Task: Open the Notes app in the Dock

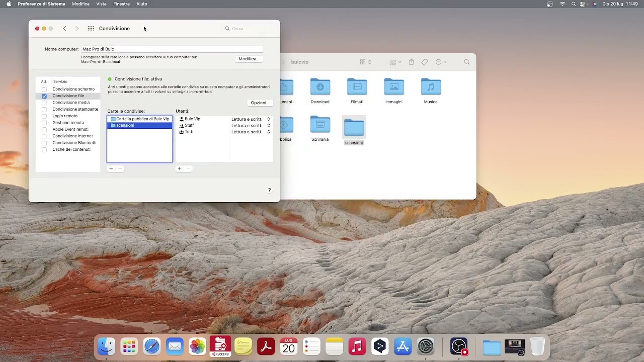Action: coord(335,346)
